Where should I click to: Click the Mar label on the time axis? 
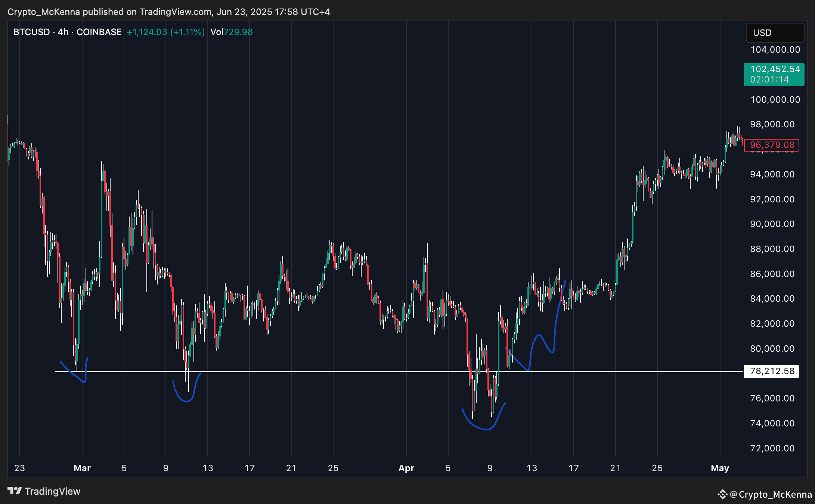(82, 468)
